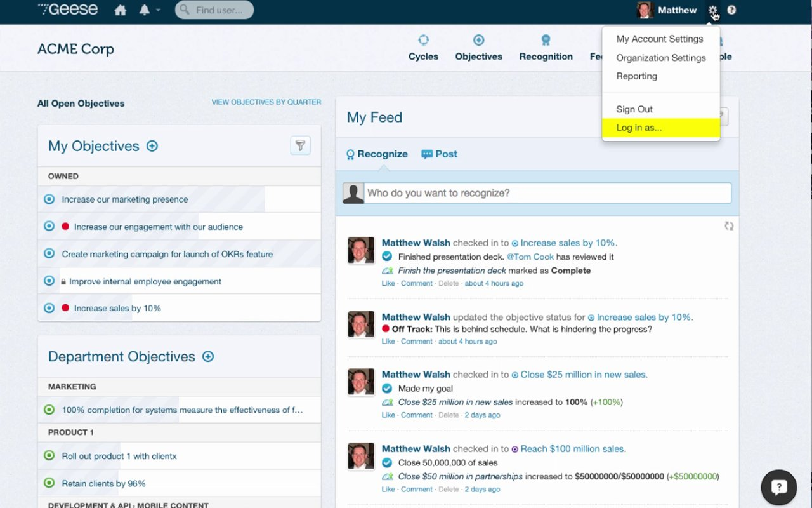Add an objective via the My Objectives plus icon

152,145
